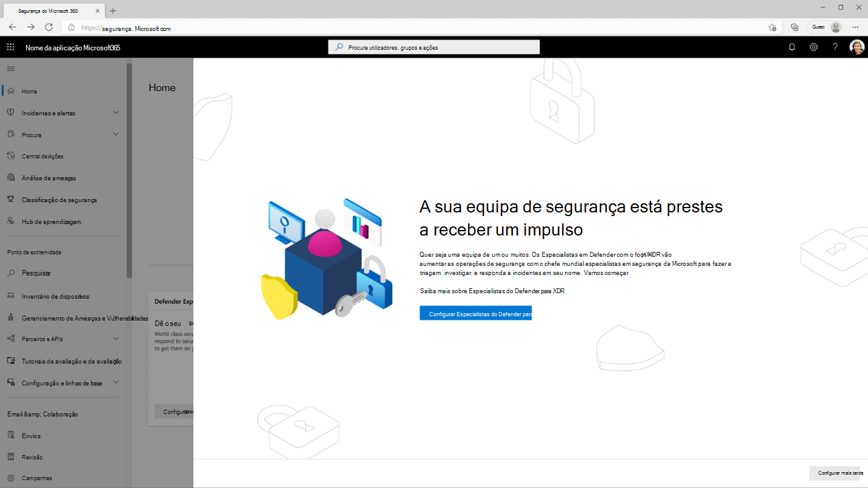The width and height of the screenshot is (868, 488).
Task: Open Saiba mais sobre Especialistas do Defender link
Action: tap(492, 291)
